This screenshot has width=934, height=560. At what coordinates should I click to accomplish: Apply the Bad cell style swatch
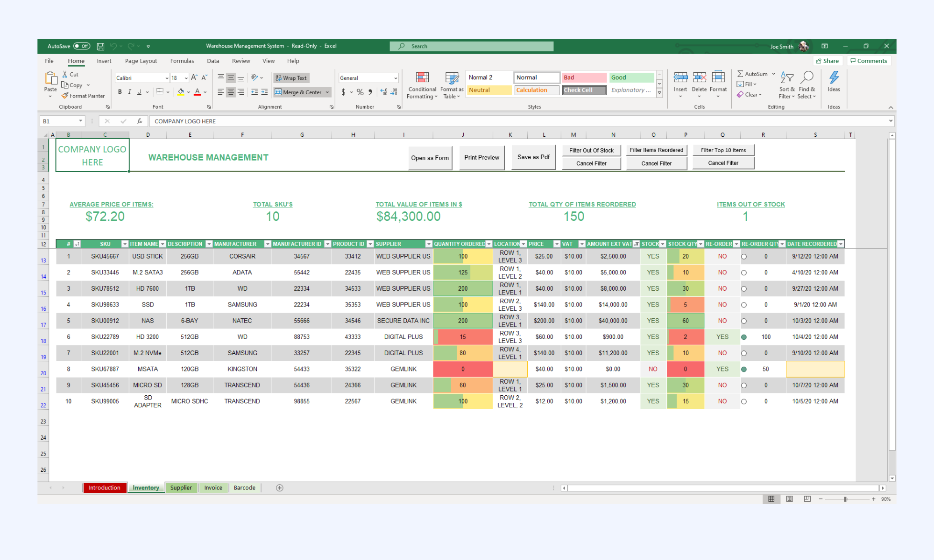coord(584,77)
